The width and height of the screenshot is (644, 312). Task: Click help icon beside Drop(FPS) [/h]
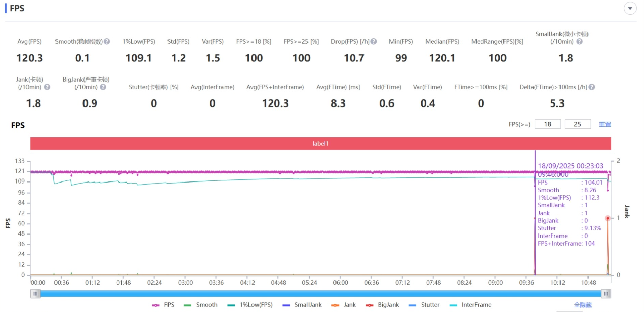pyautogui.click(x=374, y=42)
